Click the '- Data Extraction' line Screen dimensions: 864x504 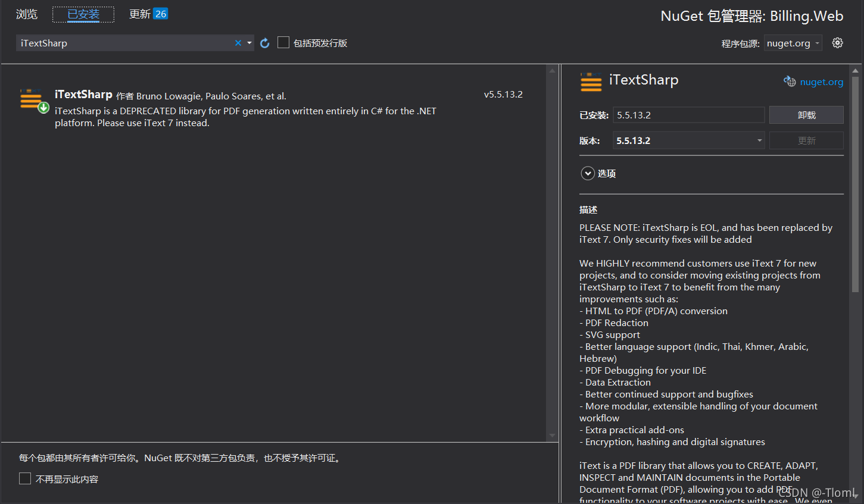615,382
